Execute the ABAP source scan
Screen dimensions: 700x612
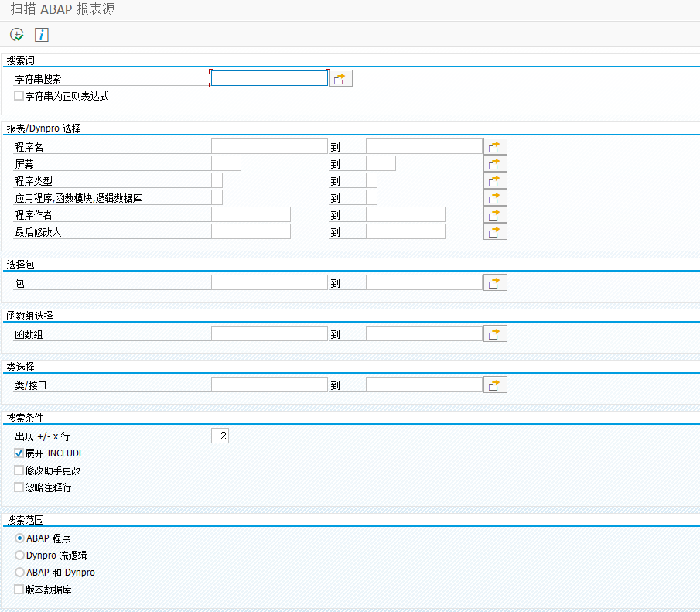tap(15, 35)
